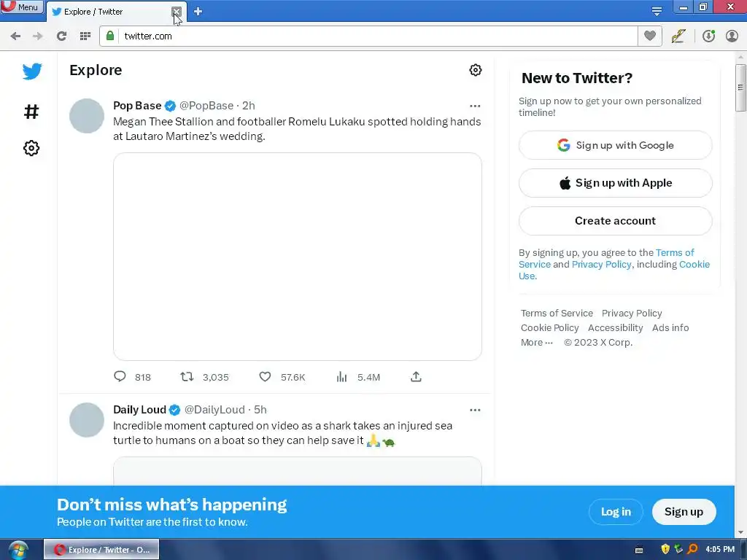Click Log in on bottom banner
747x560 pixels.
[616, 512]
